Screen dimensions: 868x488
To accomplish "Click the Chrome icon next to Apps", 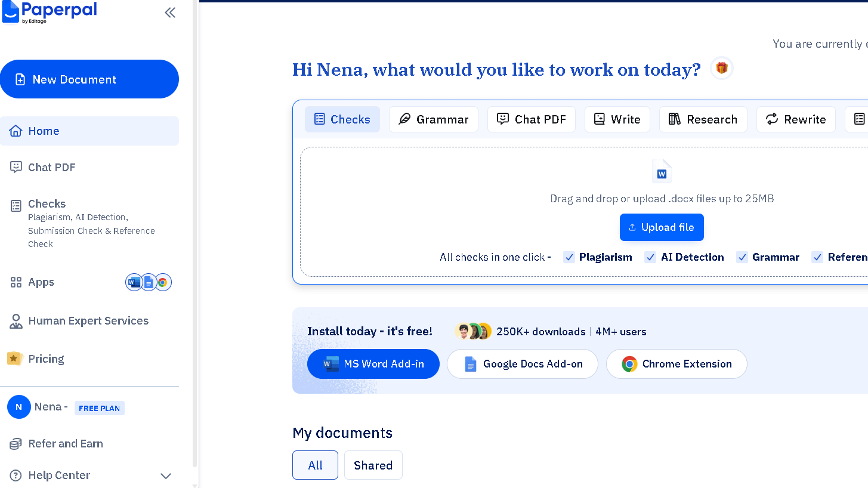I will (163, 282).
